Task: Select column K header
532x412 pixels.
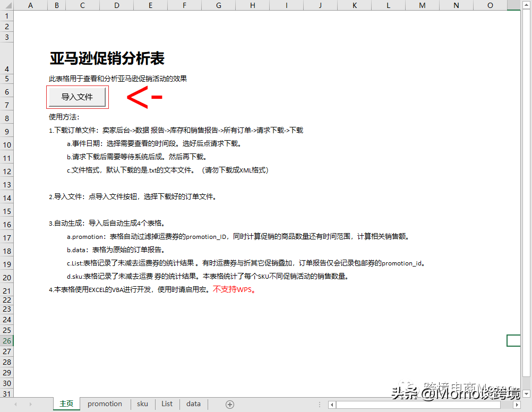Action: [x=355, y=5]
